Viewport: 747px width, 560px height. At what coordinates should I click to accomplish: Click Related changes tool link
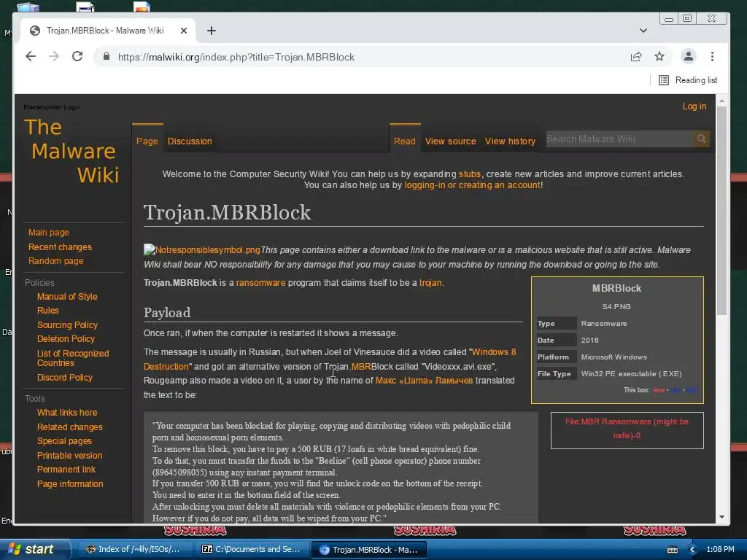(x=70, y=427)
